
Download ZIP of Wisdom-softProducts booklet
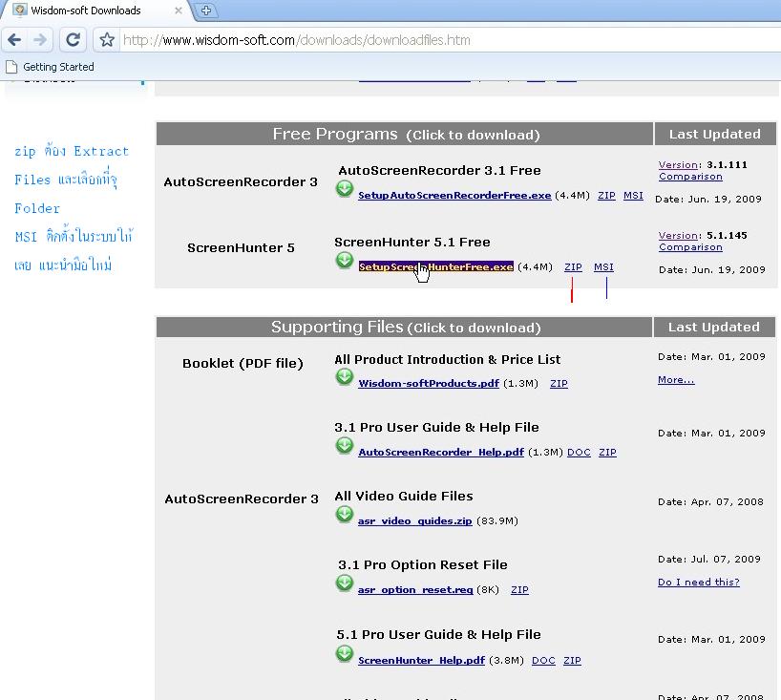(559, 383)
